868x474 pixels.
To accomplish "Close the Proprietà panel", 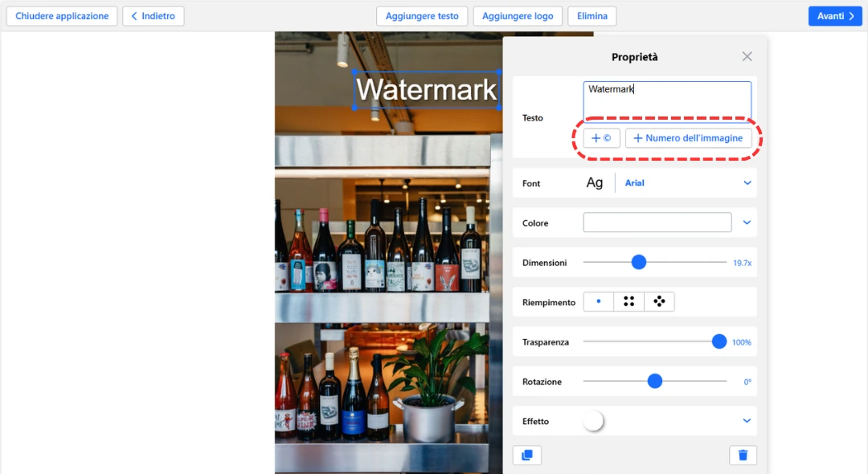I will point(747,56).
